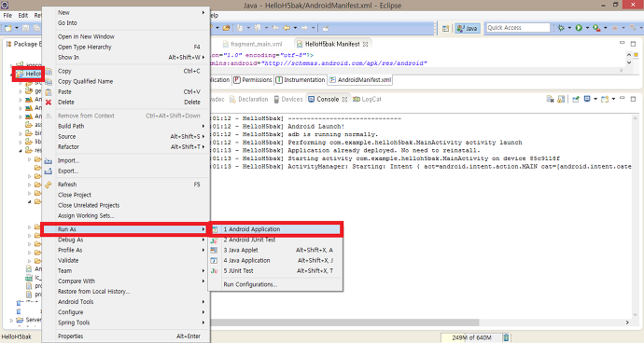Click the Open Console icon
This screenshot has width=644, height=343.
[x=604, y=99]
